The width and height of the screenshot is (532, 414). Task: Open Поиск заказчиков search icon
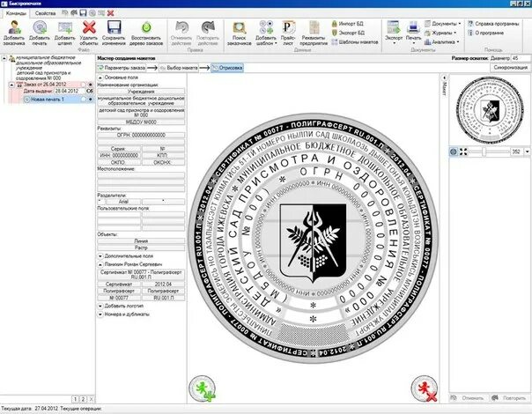coord(240,27)
